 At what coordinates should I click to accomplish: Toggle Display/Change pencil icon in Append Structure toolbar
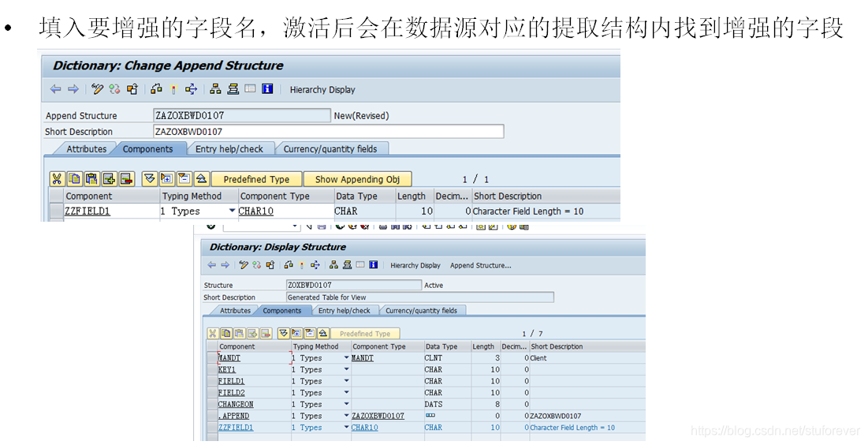point(98,89)
